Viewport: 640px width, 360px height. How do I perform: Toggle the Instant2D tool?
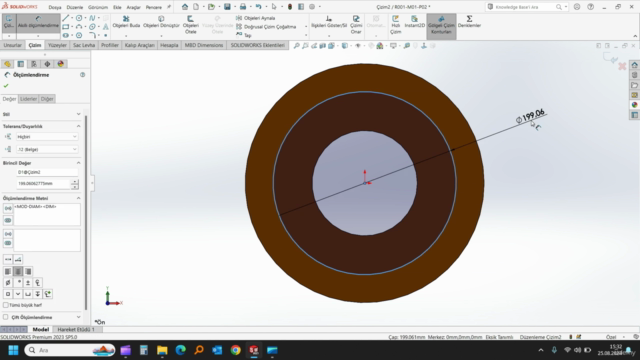(x=414, y=22)
